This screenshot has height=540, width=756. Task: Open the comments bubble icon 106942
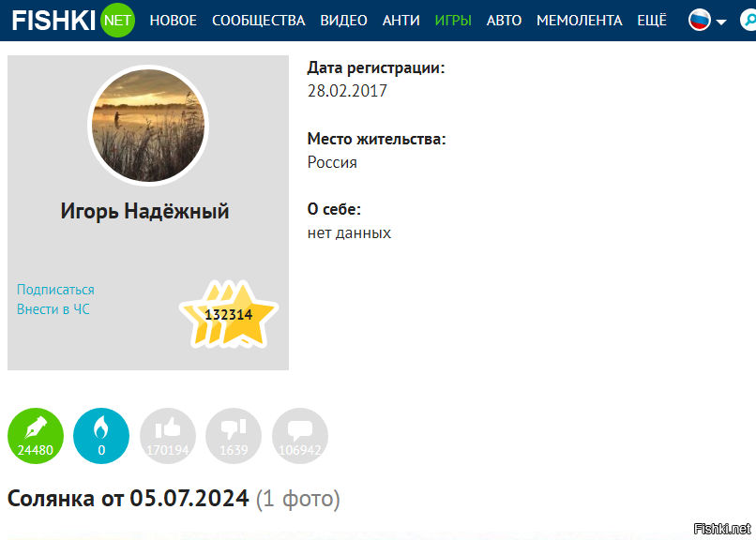tap(300, 436)
